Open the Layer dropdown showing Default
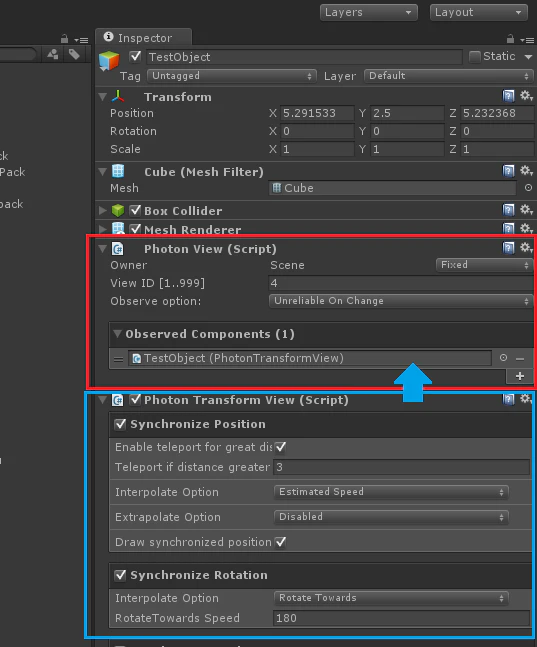The image size is (537, 647). click(449, 76)
